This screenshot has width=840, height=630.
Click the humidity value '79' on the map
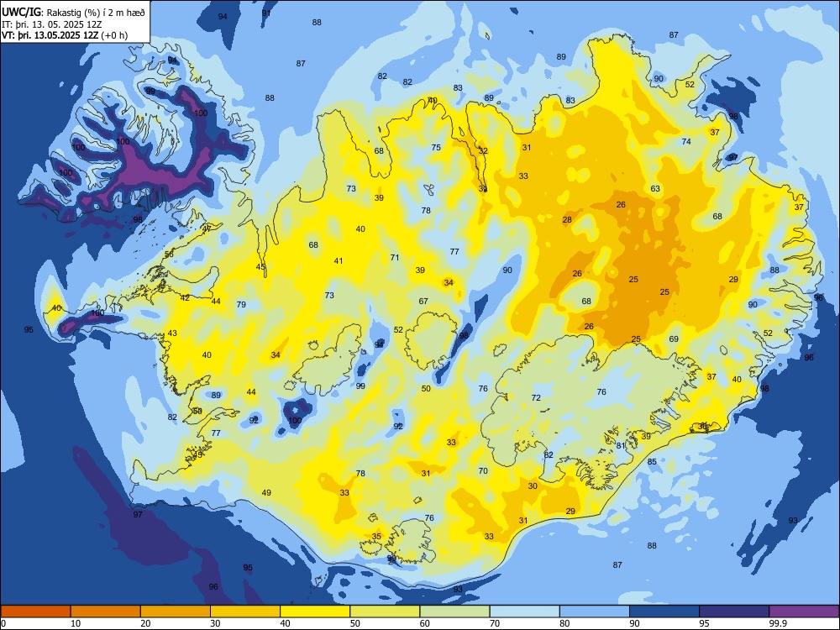click(241, 304)
